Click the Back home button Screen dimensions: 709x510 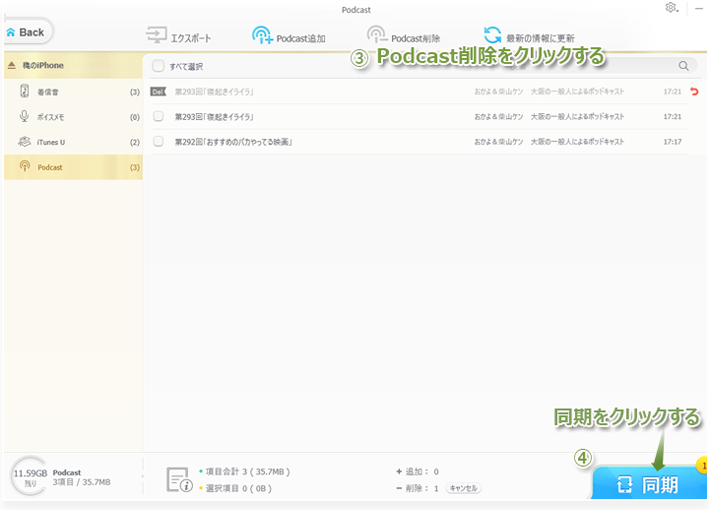tap(28, 32)
